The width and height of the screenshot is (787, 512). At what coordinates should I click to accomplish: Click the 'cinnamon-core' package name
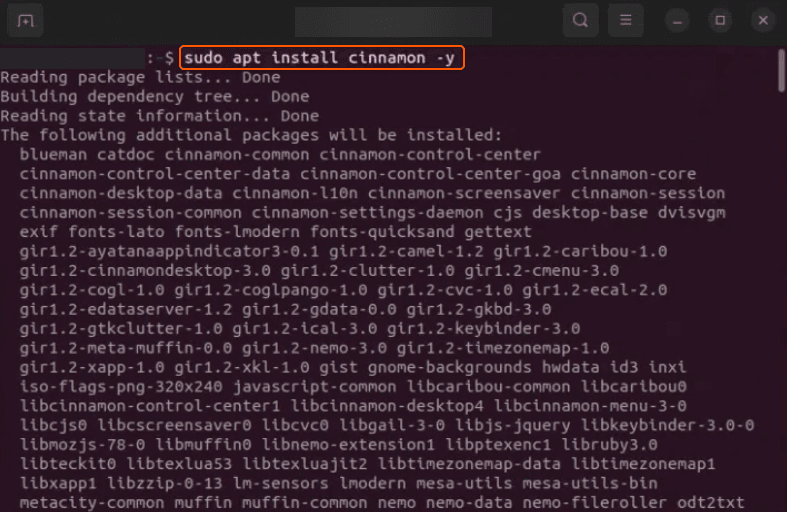point(633,174)
